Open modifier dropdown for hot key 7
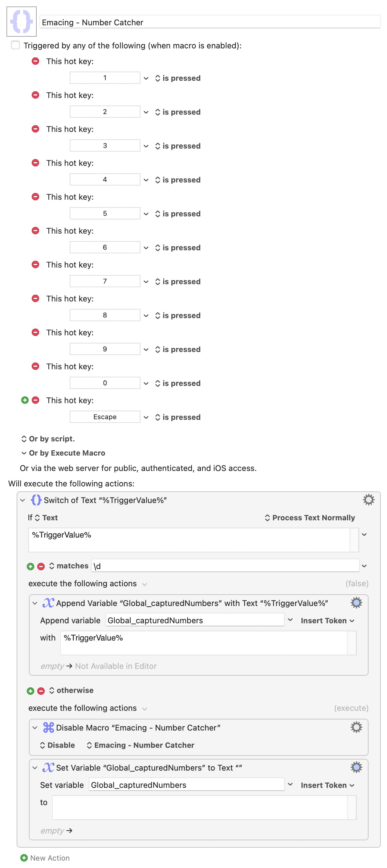Screen dimensions: 387x868 click(146, 281)
